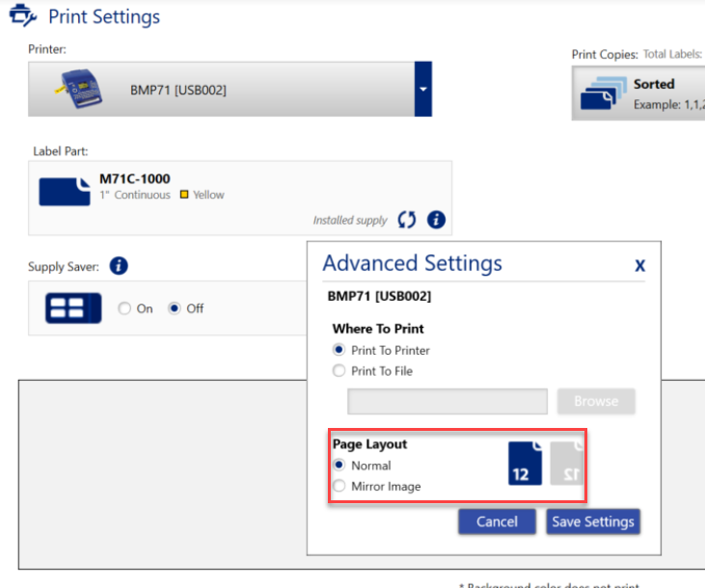
Task: Close the Advanced Settings dialog
Action: (639, 265)
